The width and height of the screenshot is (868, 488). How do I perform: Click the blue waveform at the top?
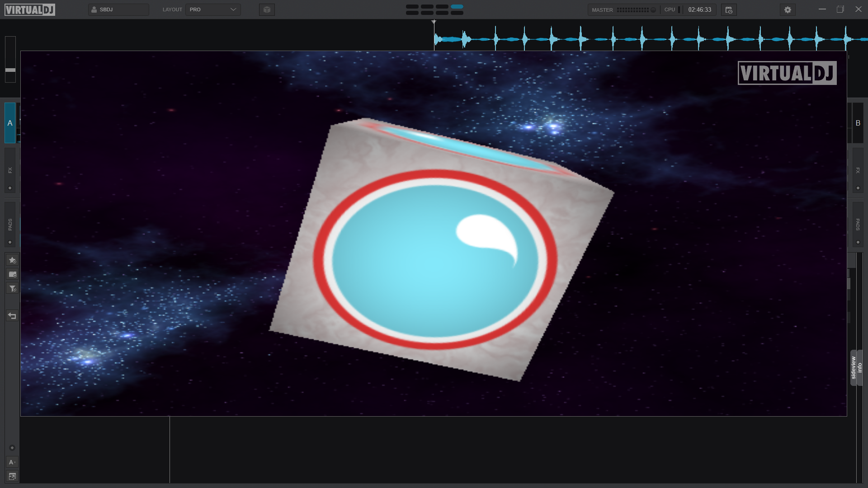pos(651,39)
